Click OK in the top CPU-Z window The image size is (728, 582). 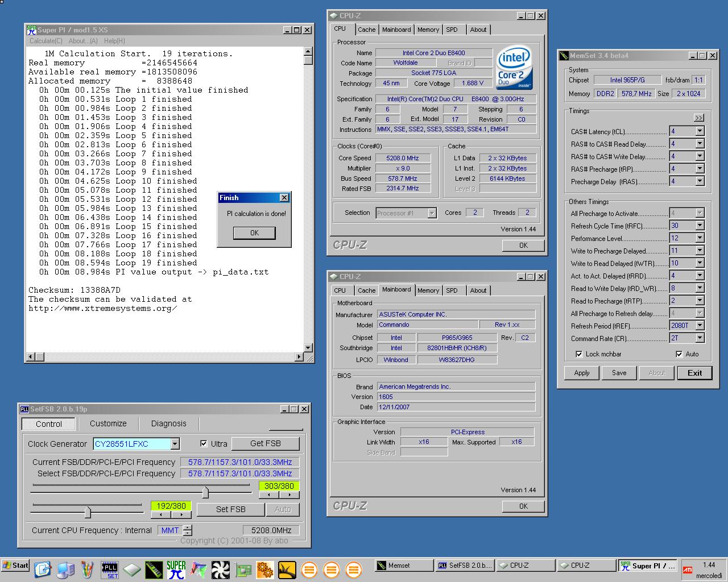pyautogui.click(x=523, y=246)
